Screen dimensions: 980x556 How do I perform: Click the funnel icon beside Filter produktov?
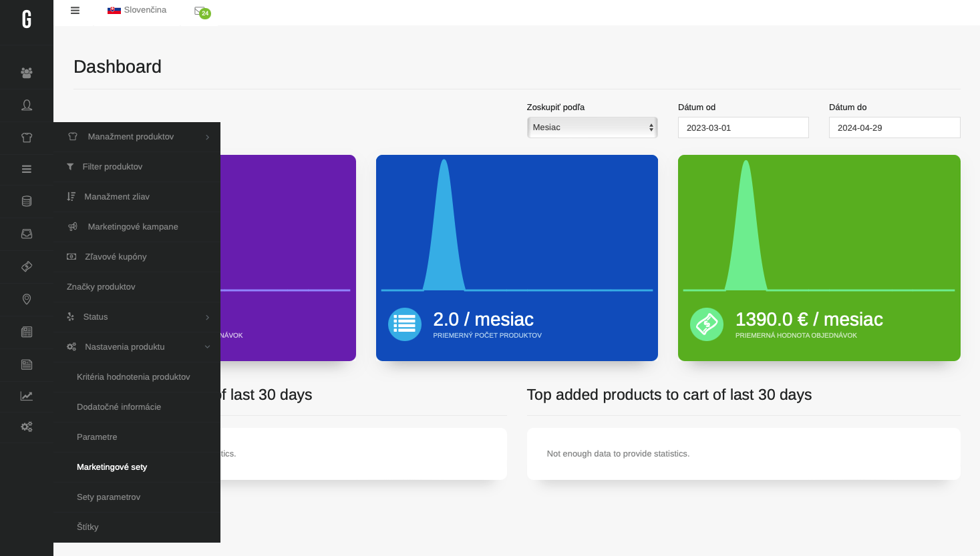click(70, 167)
